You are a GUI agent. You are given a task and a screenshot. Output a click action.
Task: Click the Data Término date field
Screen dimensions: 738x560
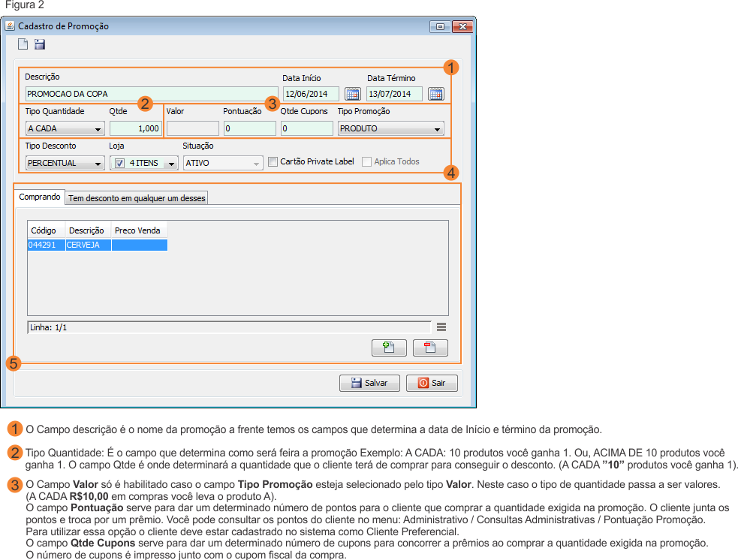pos(394,94)
